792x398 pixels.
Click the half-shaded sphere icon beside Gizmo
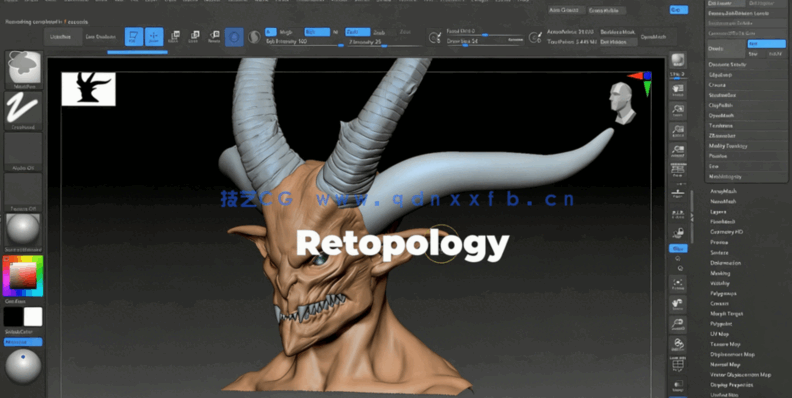click(255, 37)
